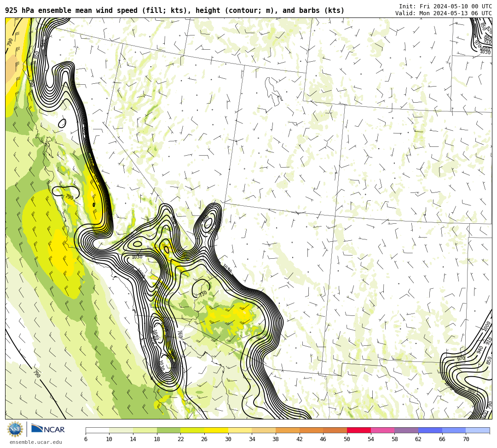This screenshot has height=448, width=497.
Task: Click the NSF logo emblem
Action: click(x=15, y=429)
